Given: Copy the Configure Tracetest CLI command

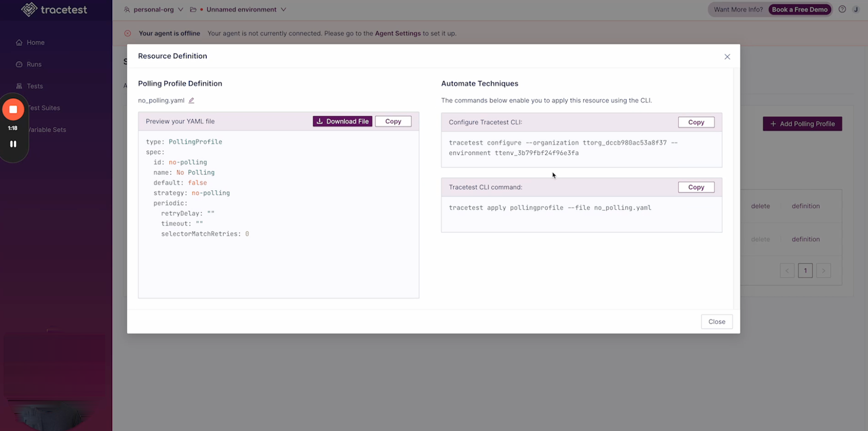Looking at the screenshot, I should [x=696, y=122].
